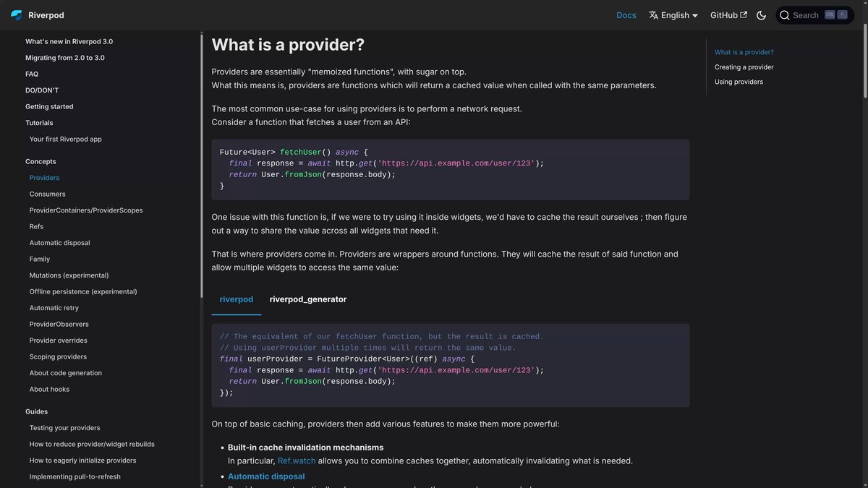
Task: Click "Built-in cache invalidation mechanisms" text
Action: click(x=305, y=448)
